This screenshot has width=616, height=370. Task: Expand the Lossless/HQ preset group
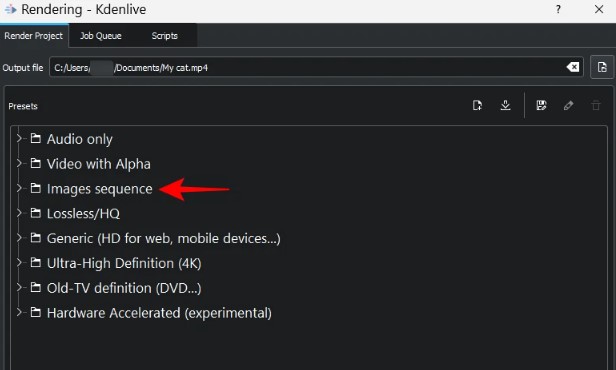click(18, 213)
